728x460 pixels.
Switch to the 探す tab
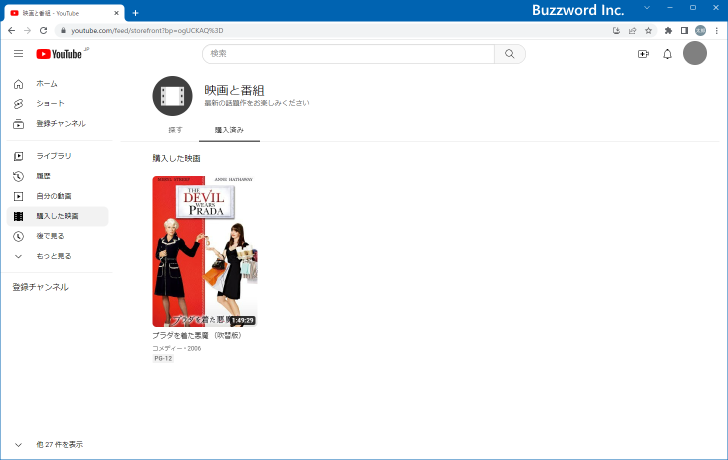pyautogui.click(x=175, y=130)
